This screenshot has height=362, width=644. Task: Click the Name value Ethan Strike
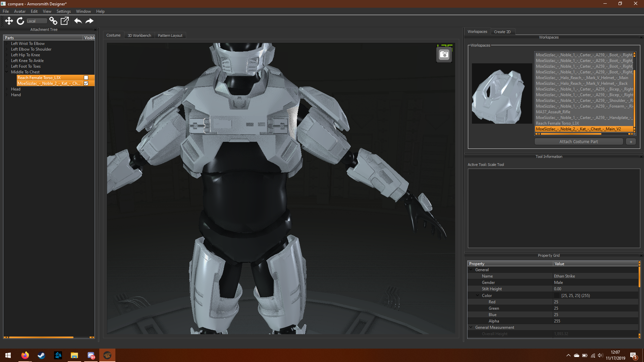click(564, 276)
